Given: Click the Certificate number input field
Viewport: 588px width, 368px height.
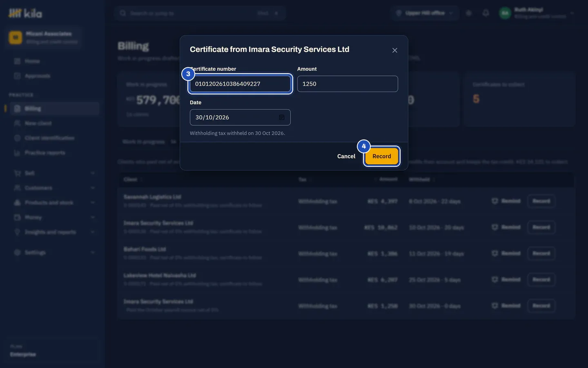Looking at the screenshot, I should click(240, 84).
